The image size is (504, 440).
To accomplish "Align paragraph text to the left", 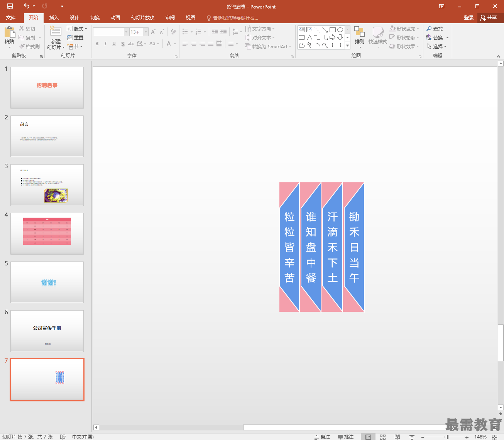I will coord(185,44).
